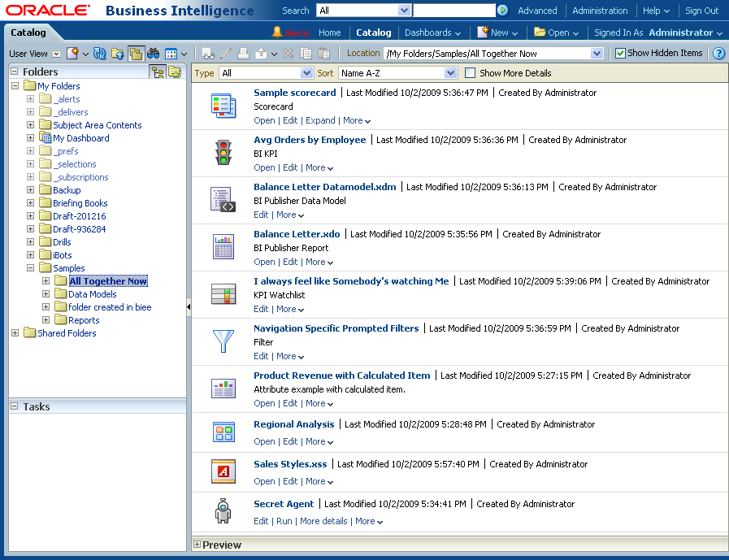Click the view glasses toolbar icon
Viewport: 729px width, 560px height.
pyautogui.click(x=208, y=54)
